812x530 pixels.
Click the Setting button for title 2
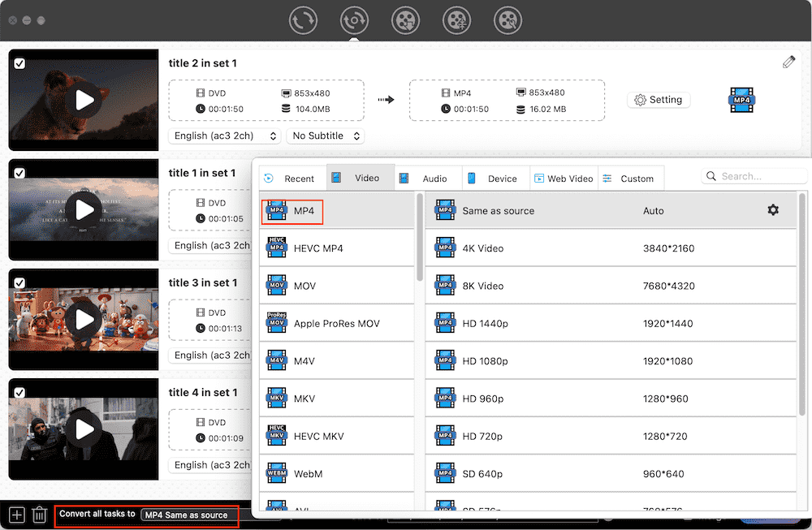[x=659, y=99]
